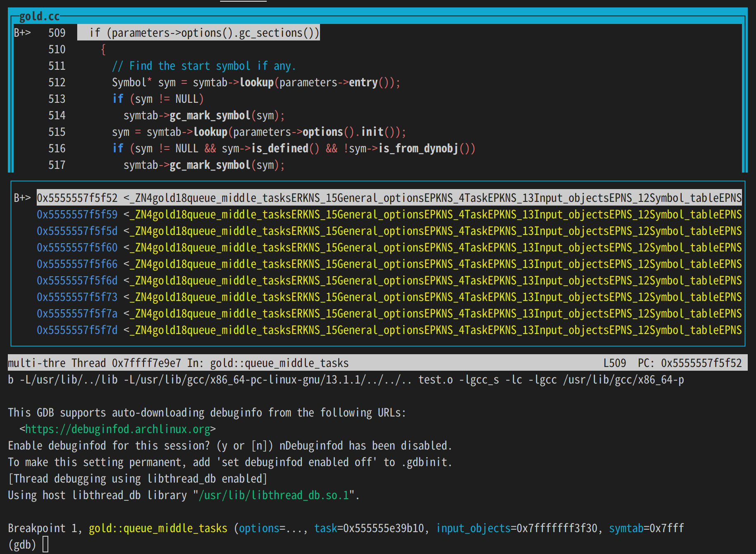This screenshot has height=554, width=756.
Task: Select highlighted source line 509 gc_sections check
Action: [x=199, y=33]
